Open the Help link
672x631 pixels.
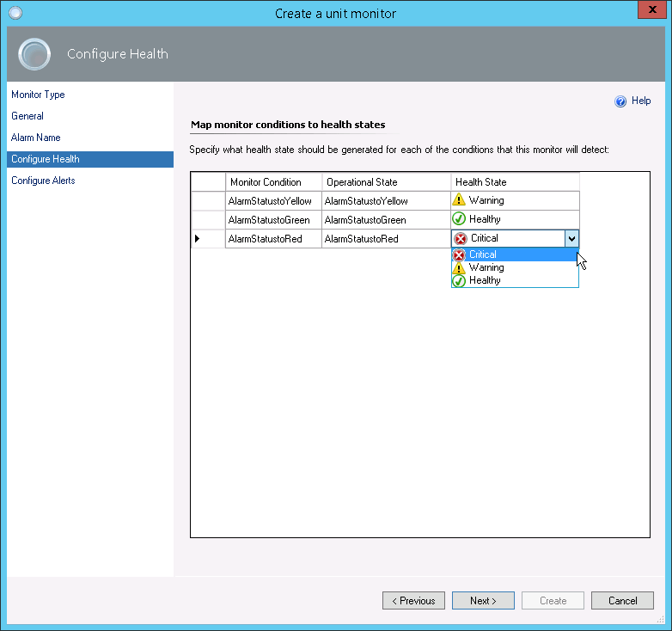pos(641,101)
